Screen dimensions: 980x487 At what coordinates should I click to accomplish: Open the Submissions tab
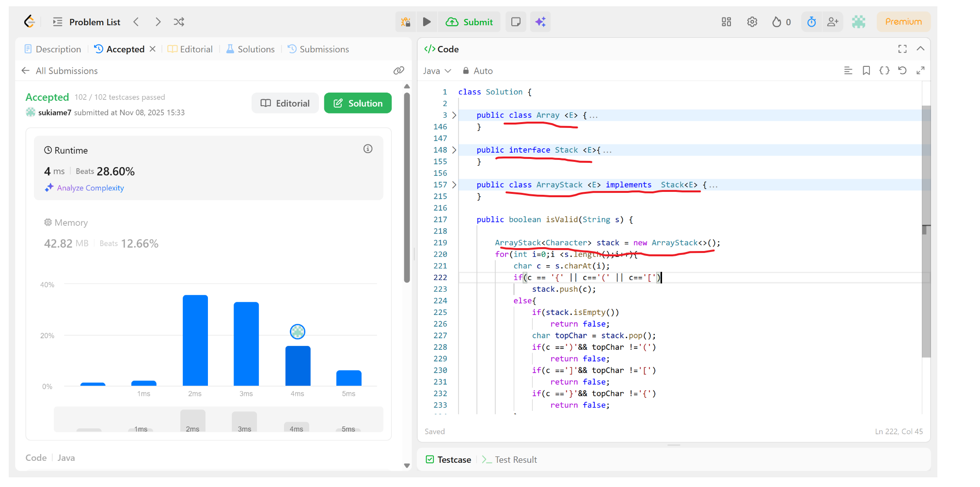[318, 49]
